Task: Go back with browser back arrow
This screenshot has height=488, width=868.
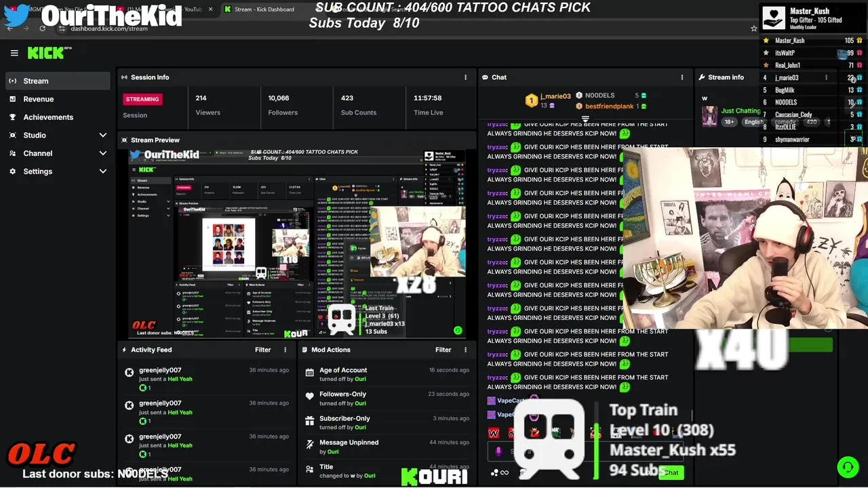Action: pos(9,28)
